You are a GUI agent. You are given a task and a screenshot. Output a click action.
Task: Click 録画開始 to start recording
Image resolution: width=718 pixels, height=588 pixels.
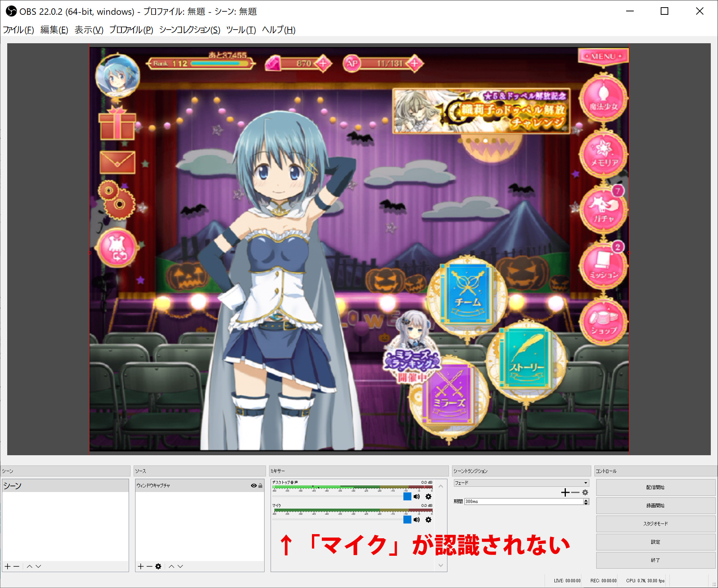tap(655, 506)
